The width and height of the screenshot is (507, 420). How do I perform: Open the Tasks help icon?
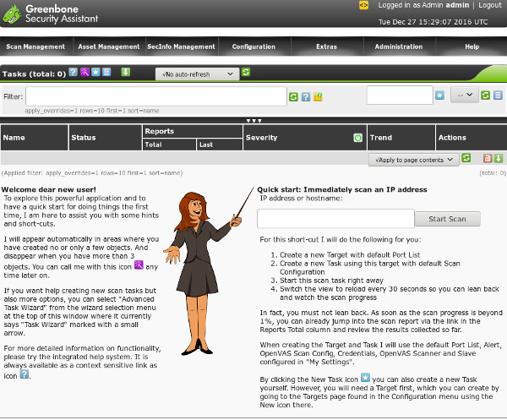(x=73, y=73)
